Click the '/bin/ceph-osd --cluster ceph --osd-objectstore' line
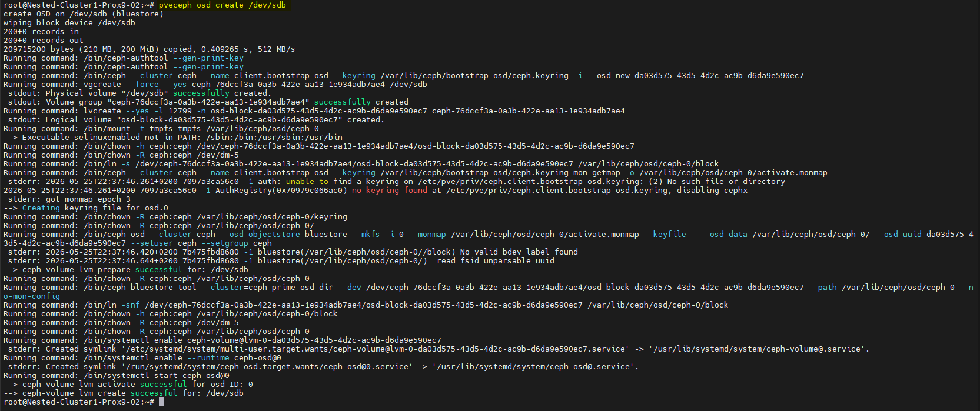Screen dimensions: 980x411 point(489,234)
